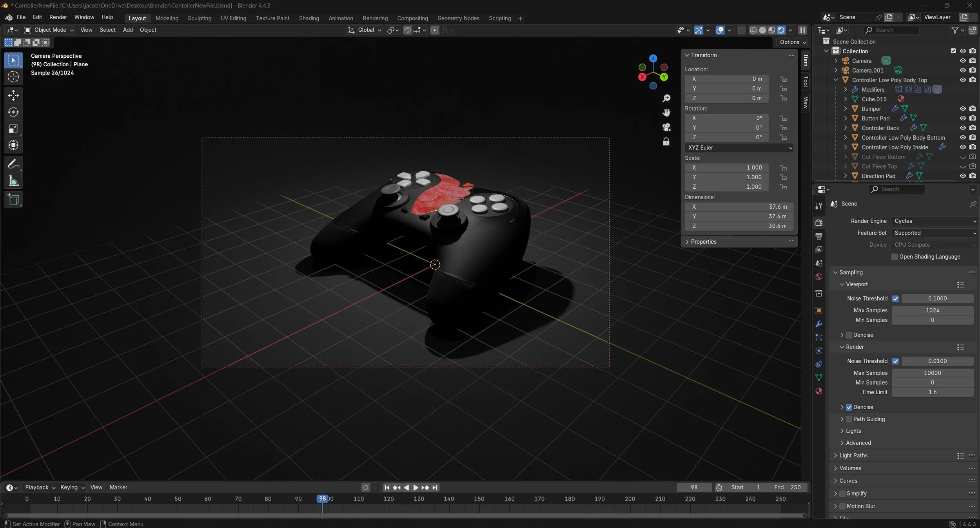Toggle camera view icon in viewport
Screen dimensions: 980x528
coord(666,127)
